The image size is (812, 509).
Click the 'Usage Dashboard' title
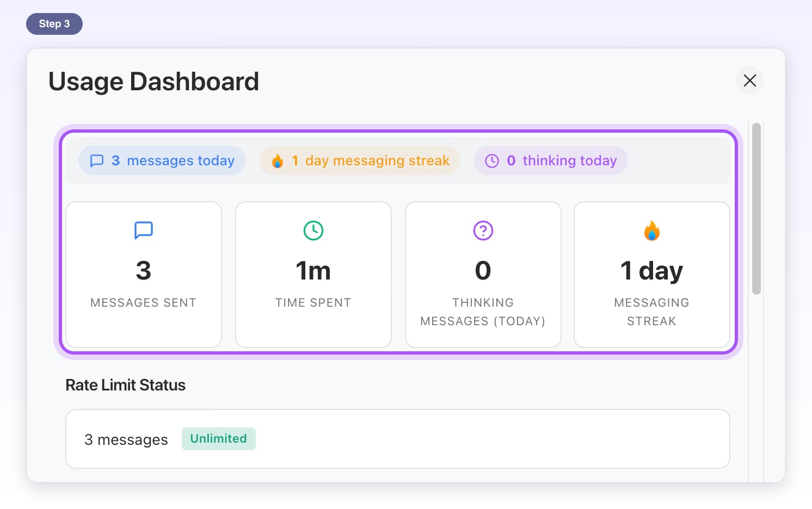coord(154,82)
